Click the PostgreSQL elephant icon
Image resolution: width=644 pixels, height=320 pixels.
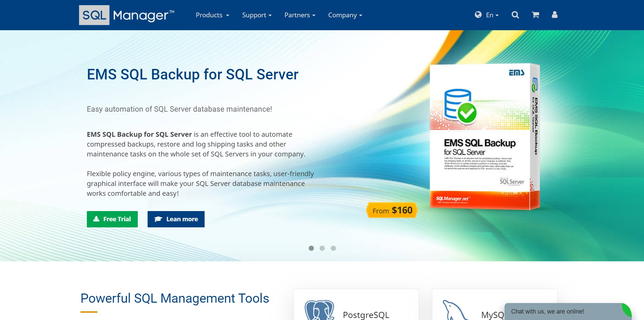[x=319, y=310]
